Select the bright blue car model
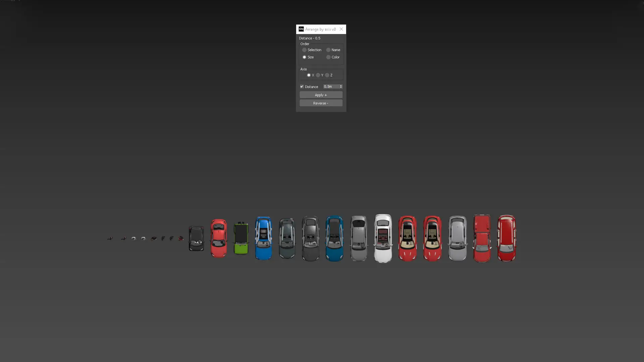 pos(264,238)
